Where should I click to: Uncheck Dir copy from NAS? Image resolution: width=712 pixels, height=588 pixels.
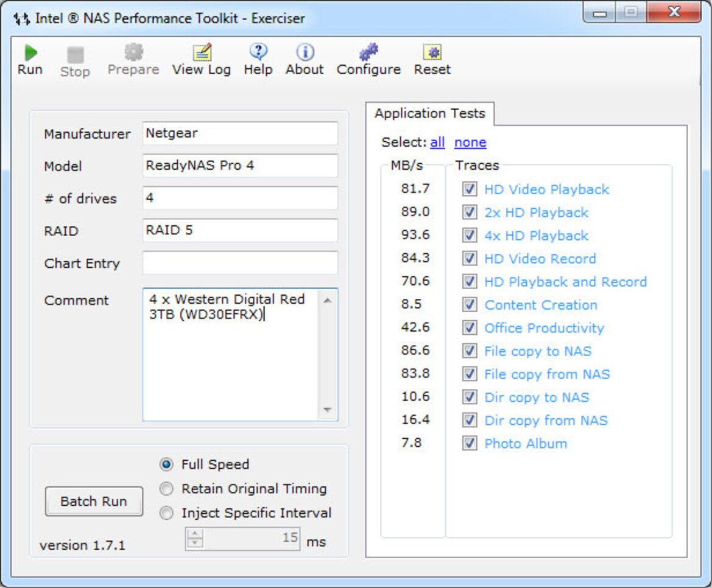click(x=470, y=420)
